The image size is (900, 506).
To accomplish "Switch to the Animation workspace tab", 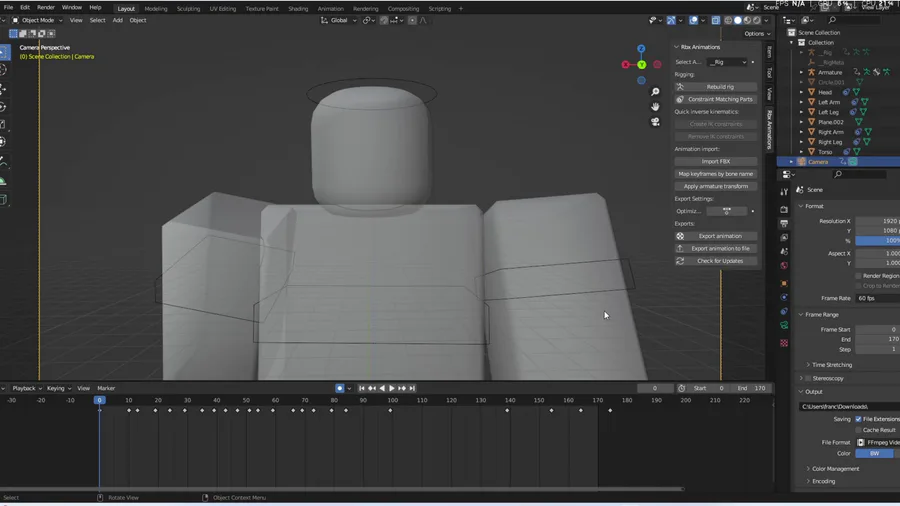I will [x=331, y=9].
